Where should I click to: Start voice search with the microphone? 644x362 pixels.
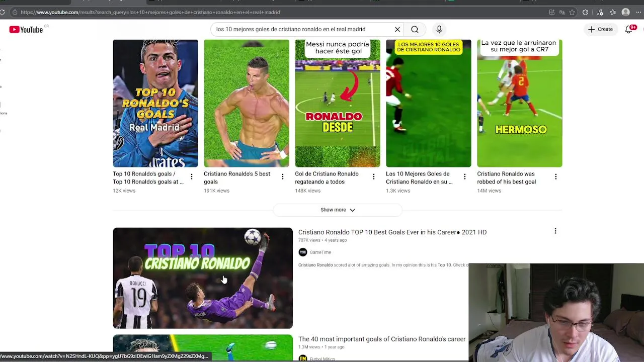tap(439, 29)
